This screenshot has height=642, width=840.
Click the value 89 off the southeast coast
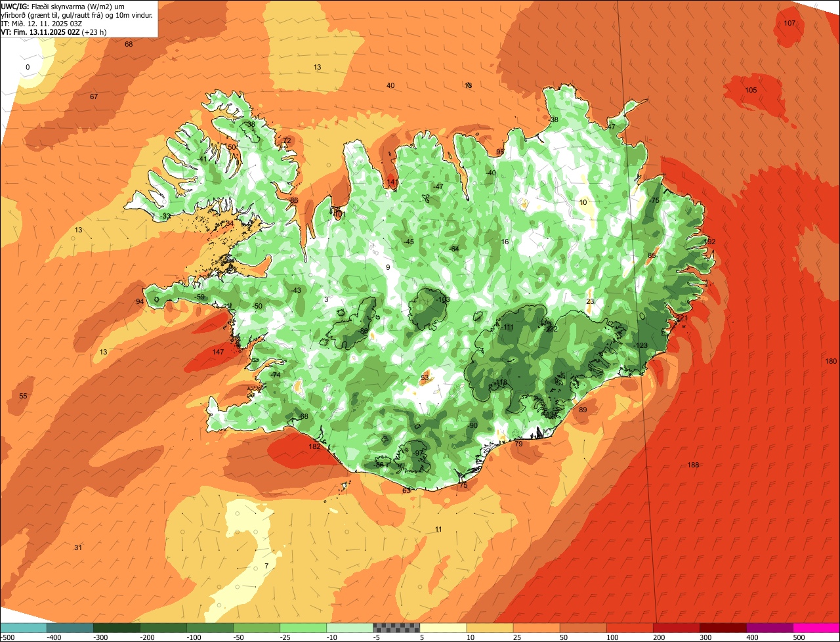click(x=583, y=410)
